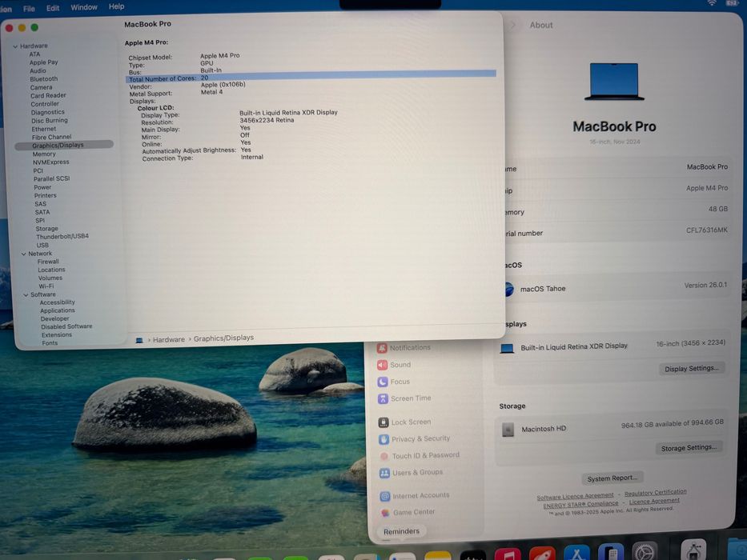Select Apple Pay in the Hardware list

43,62
